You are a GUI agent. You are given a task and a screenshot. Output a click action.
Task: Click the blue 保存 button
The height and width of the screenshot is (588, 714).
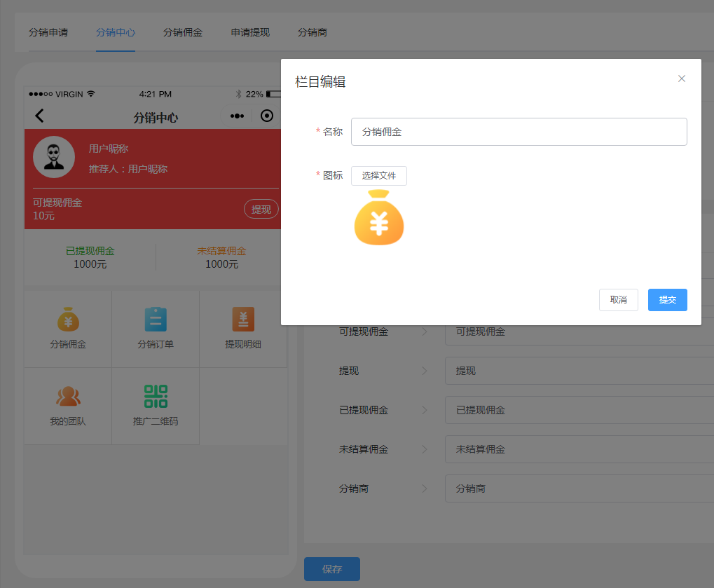point(332,569)
